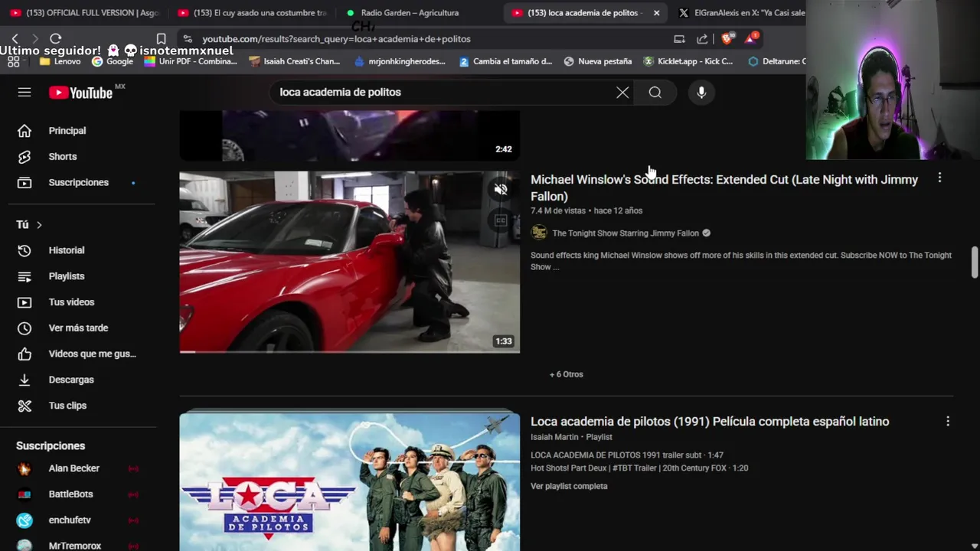Screen dimensions: 980x551
Task: Clear the search query with the X
Action: pos(622,93)
